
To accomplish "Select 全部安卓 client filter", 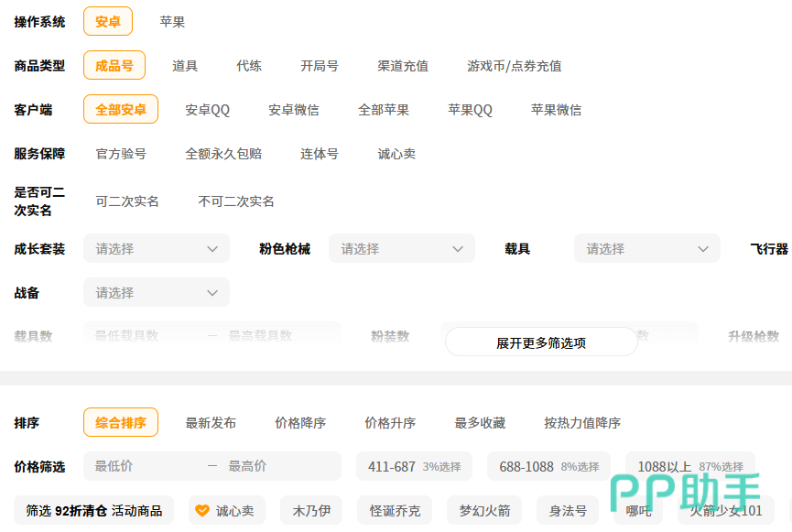I will click(x=121, y=110).
